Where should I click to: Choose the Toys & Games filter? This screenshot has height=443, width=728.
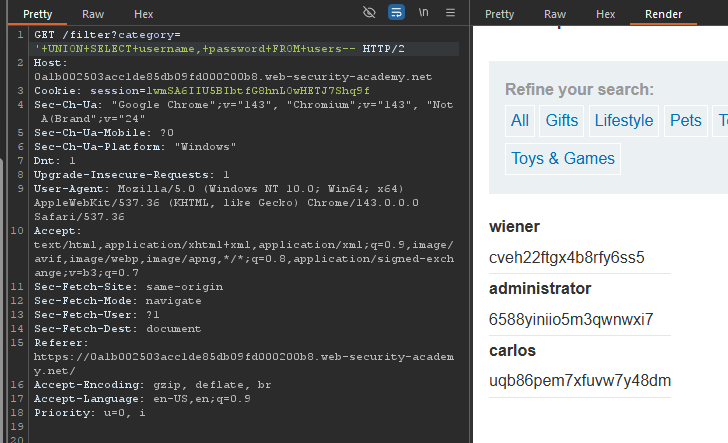[x=563, y=159]
